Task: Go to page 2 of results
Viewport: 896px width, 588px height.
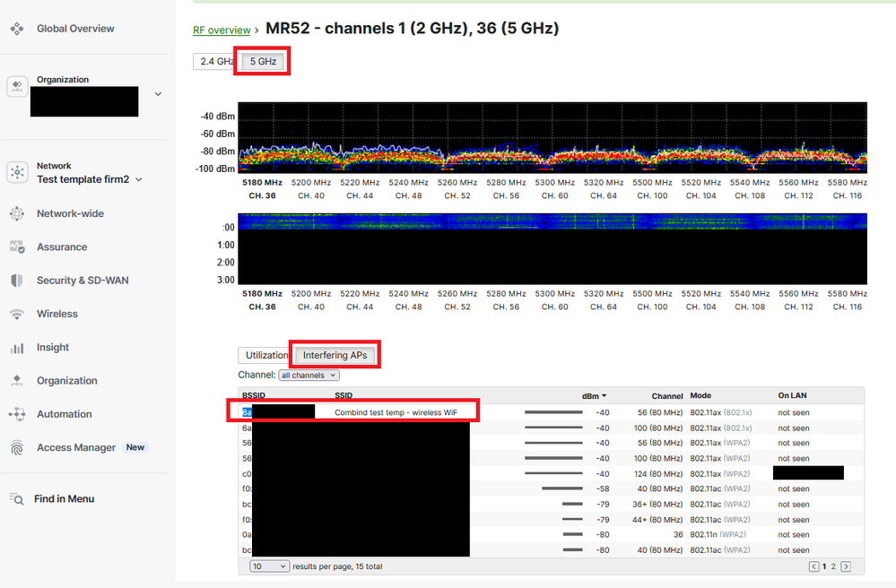Action: tap(832, 566)
